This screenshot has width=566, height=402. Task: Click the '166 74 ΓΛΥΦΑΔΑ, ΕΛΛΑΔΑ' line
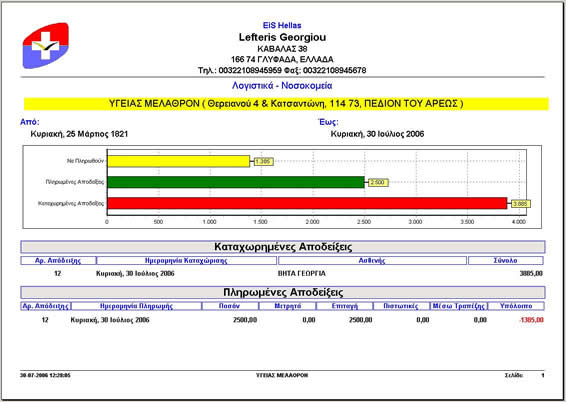(282, 59)
